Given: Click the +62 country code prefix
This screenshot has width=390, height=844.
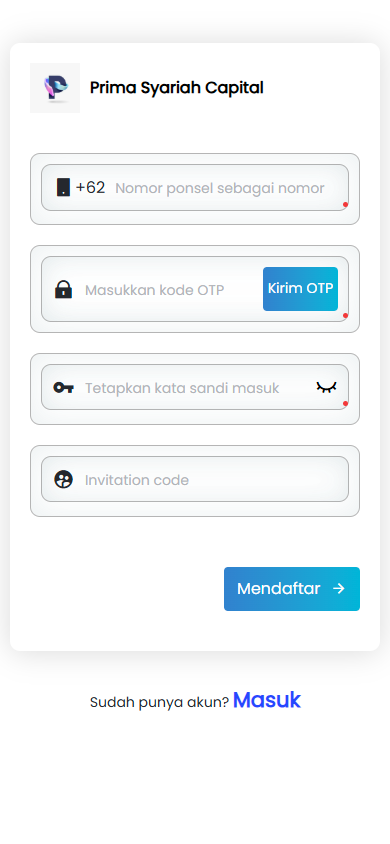Looking at the screenshot, I should click(90, 188).
